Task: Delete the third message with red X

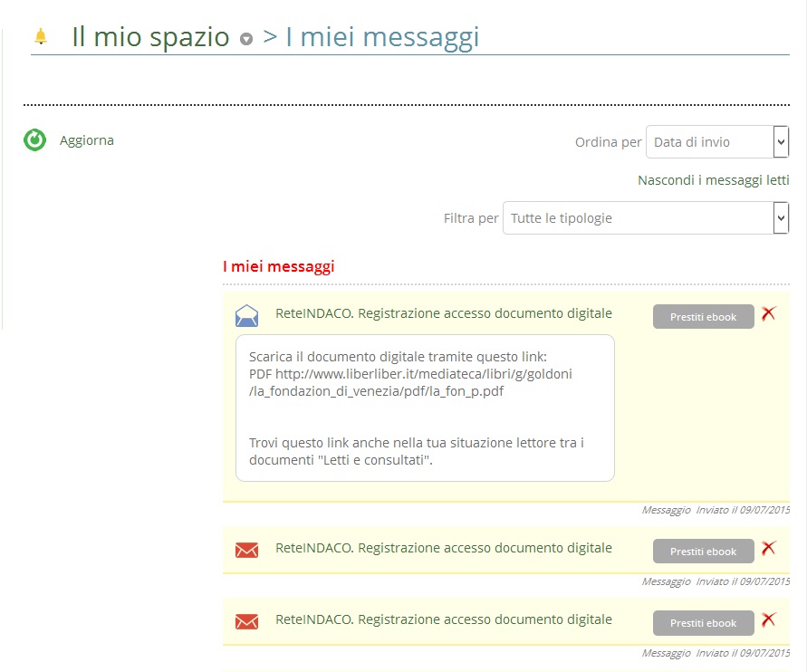Action: click(769, 619)
